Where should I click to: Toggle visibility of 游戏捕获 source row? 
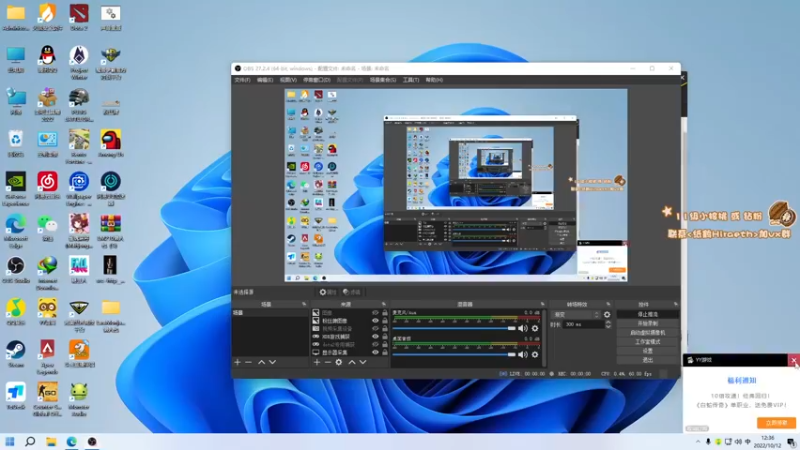pyautogui.click(x=376, y=337)
